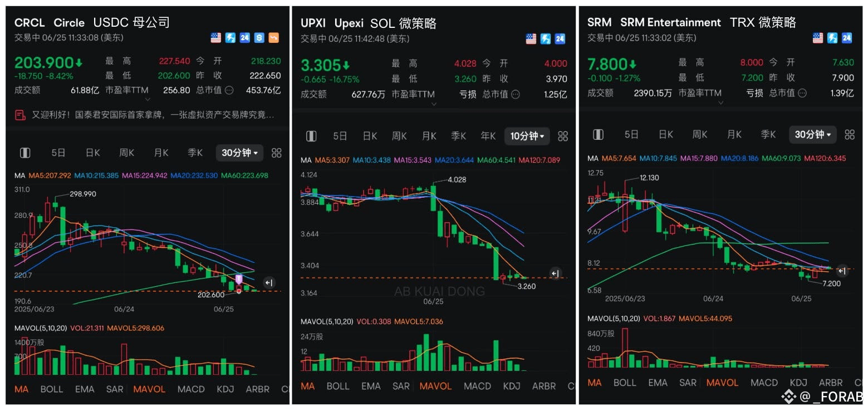Switch to the 日K tab in CRCL chart
The image size is (868, 411).
coord(92,153)
